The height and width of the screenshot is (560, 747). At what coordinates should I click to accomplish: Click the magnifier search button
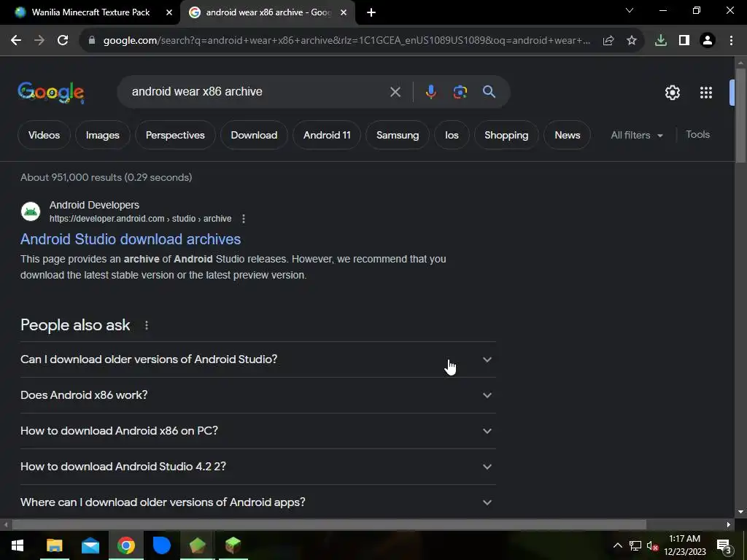click(x=489, y=92)
